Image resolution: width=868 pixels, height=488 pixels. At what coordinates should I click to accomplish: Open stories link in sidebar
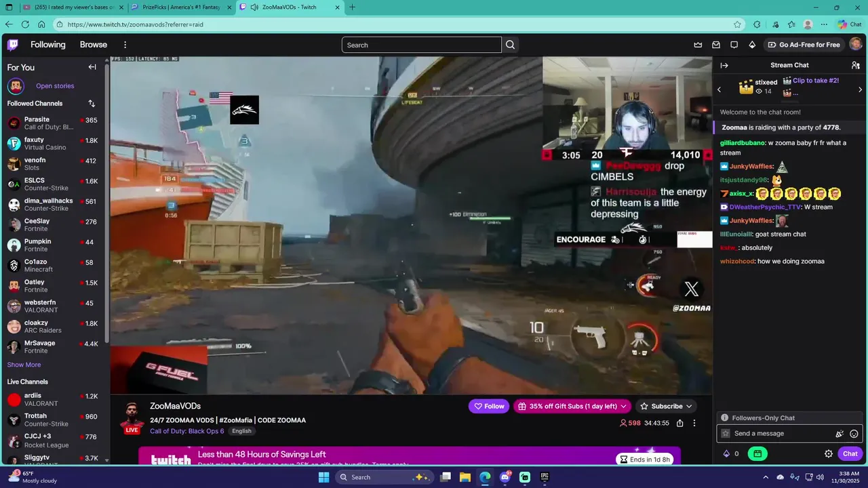[55, 86]
